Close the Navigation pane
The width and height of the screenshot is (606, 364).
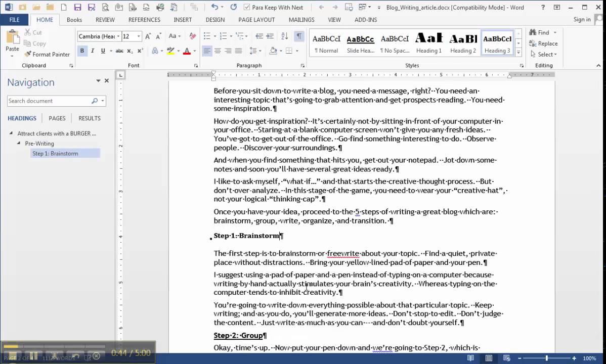pos(107,81)
